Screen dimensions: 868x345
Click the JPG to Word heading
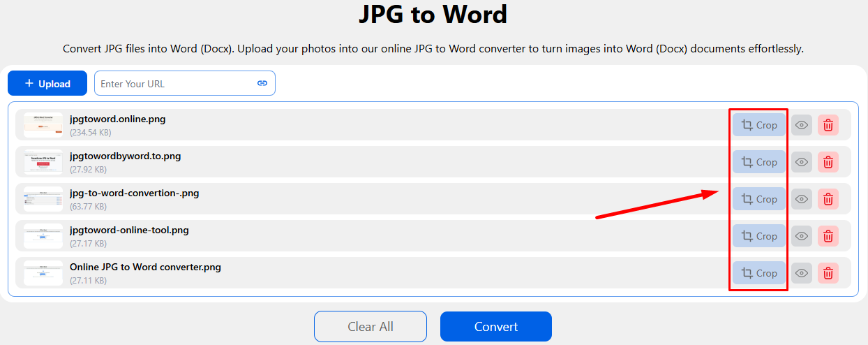pos(433,14)
